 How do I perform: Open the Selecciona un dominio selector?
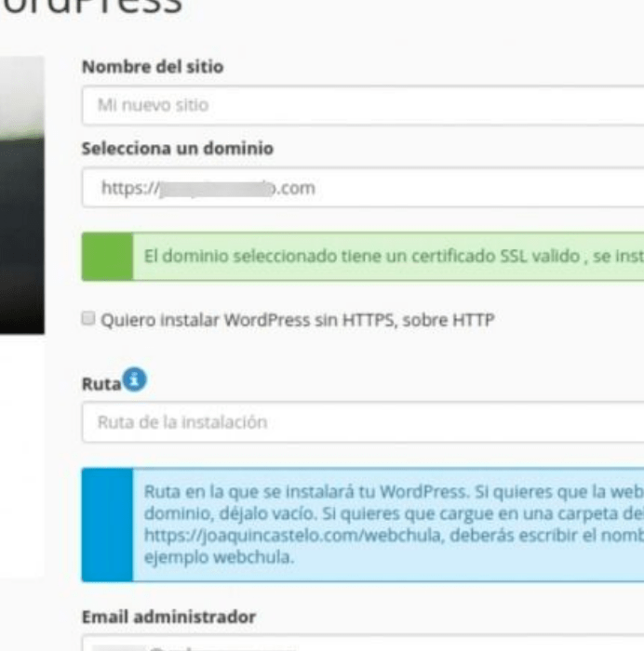coord(363,188)
